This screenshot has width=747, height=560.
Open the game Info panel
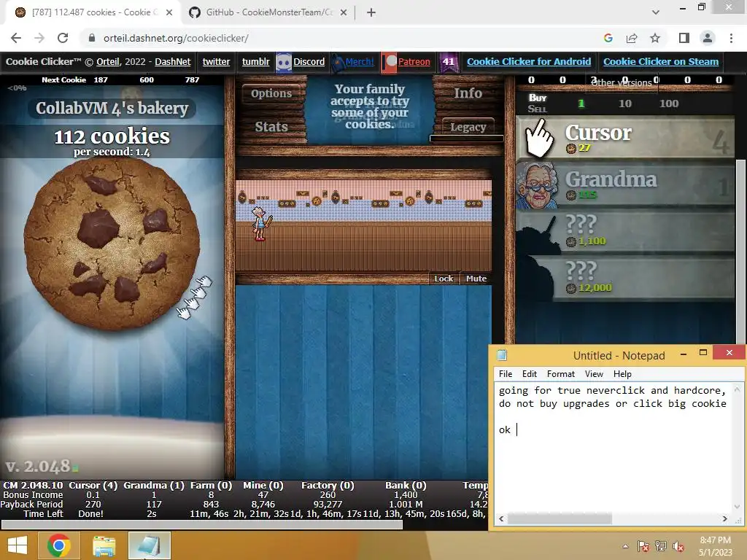(468, 93)
